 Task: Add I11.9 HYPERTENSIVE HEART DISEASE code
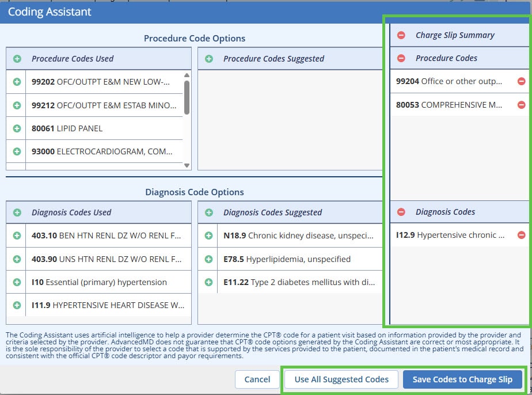pos(17,305)
